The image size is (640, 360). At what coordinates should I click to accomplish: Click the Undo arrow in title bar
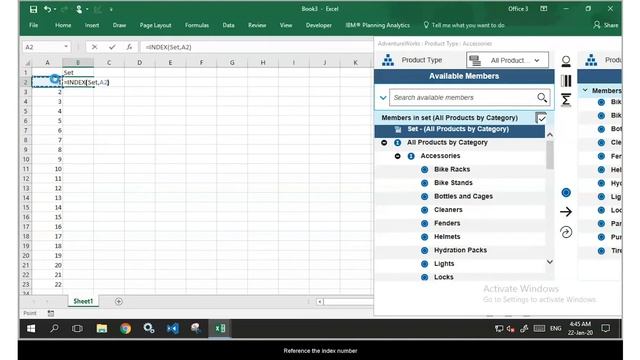click(x=48, y=9)
